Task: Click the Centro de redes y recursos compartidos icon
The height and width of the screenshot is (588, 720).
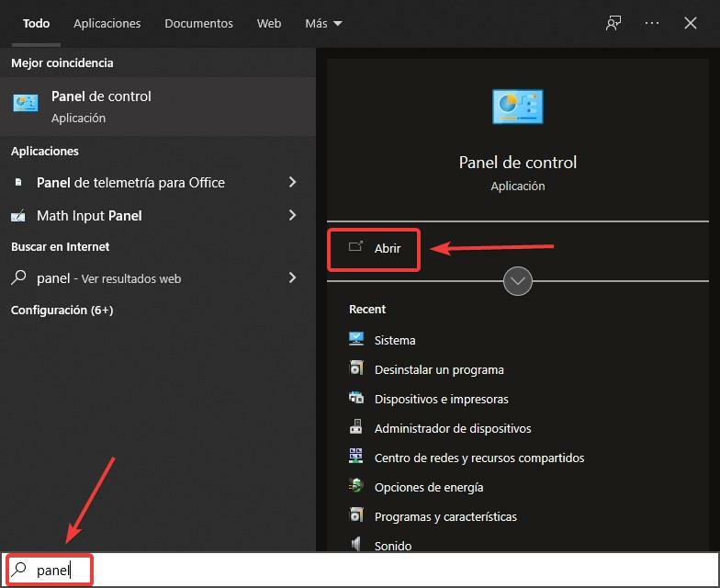Action: [356, 456]
